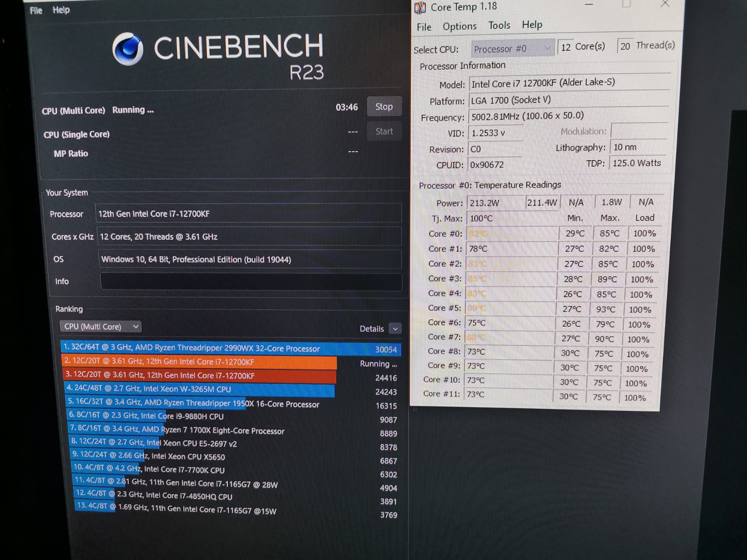
Task: Select the Threadripper 1950X ranking row
Action: click(233, 403)
